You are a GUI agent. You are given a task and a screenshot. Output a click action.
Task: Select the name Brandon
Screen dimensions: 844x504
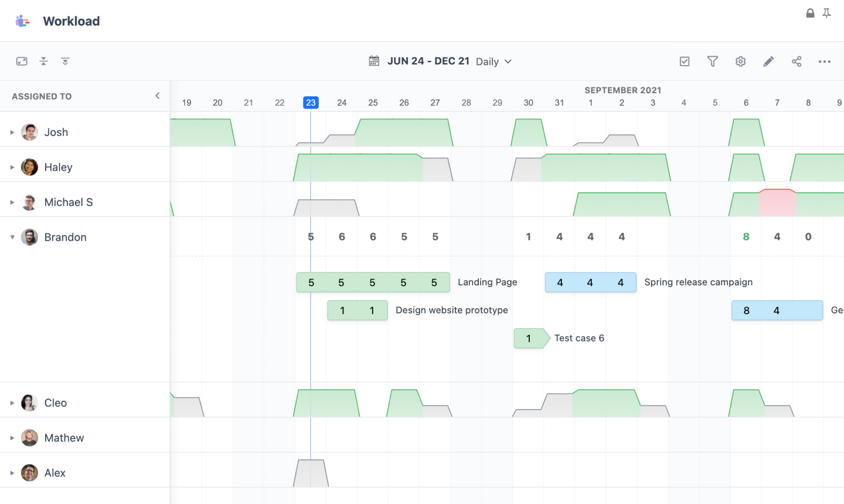click(66, 237)
